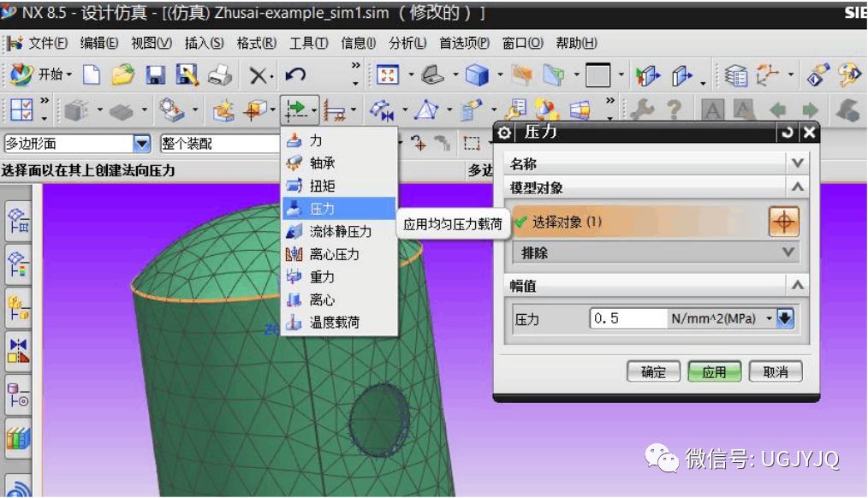Click the 3D tetrahedral mesh icon
The image size is (868, 498).
coord(426,110)
